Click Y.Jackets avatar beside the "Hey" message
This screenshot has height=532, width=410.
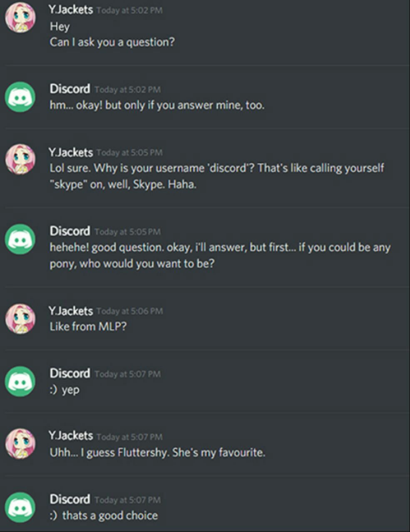click(20, 17)
